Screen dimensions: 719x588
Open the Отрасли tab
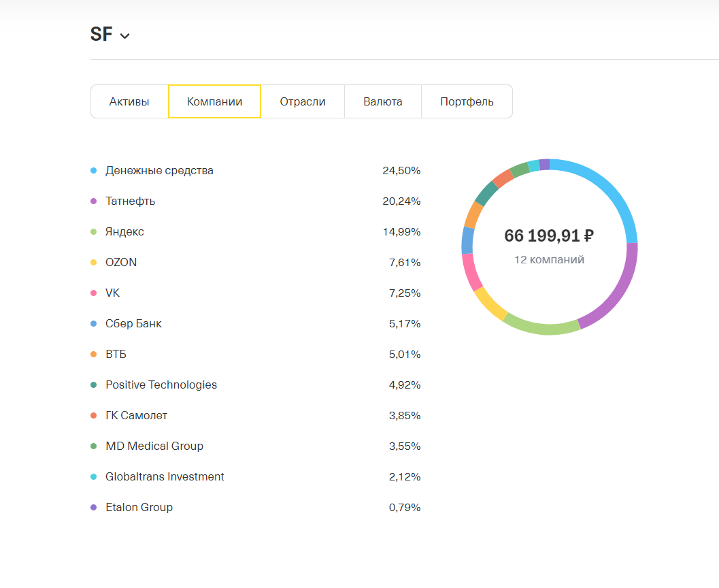pos(303,101)
